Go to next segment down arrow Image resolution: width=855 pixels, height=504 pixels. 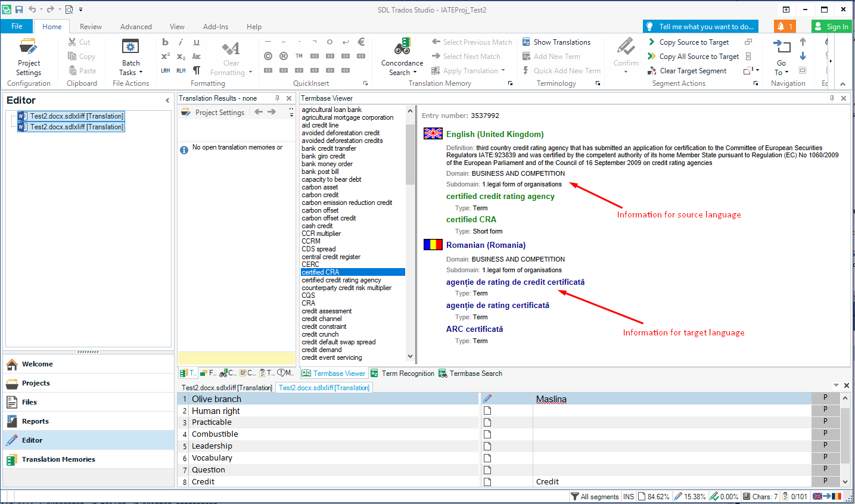(803, 56)
